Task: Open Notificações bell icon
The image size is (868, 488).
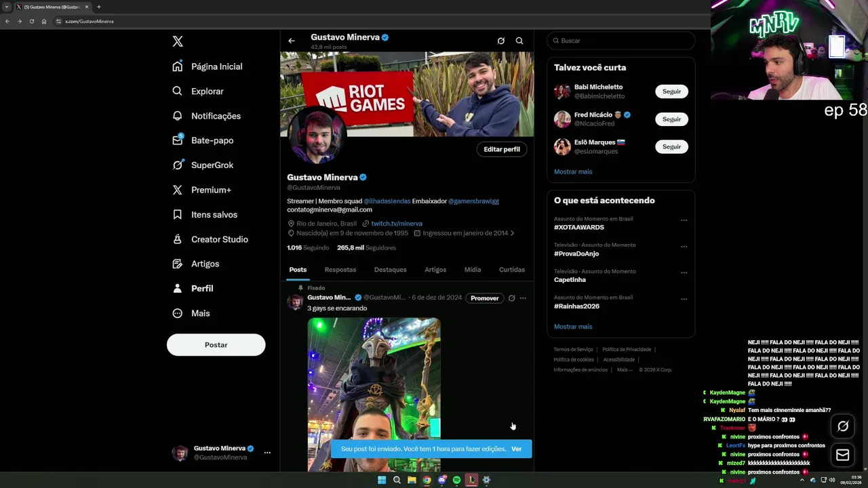Action: point(178,116)
